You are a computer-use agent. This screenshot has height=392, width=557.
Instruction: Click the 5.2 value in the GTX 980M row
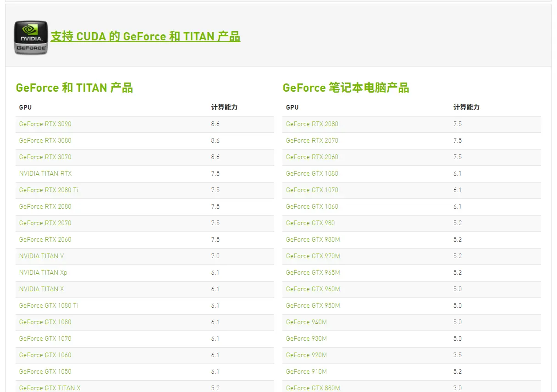(458, 239)
